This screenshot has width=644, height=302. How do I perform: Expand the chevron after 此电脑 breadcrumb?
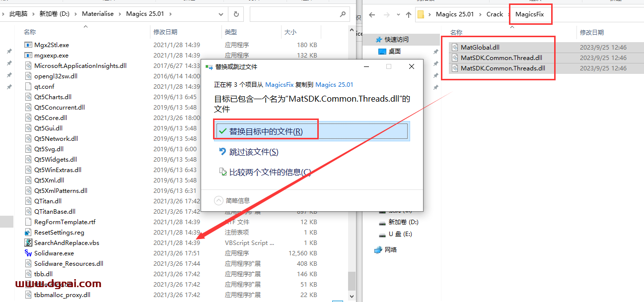[x=35, y=14]
